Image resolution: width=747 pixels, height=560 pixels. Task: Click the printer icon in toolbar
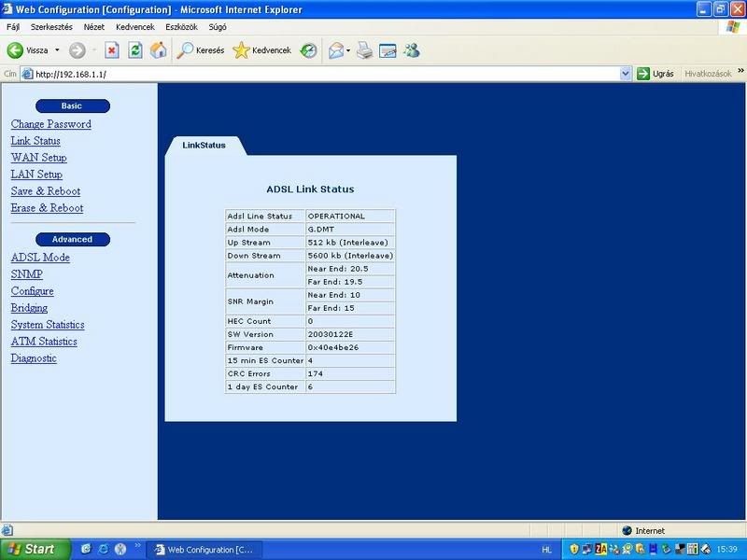(x=365, y=50)
